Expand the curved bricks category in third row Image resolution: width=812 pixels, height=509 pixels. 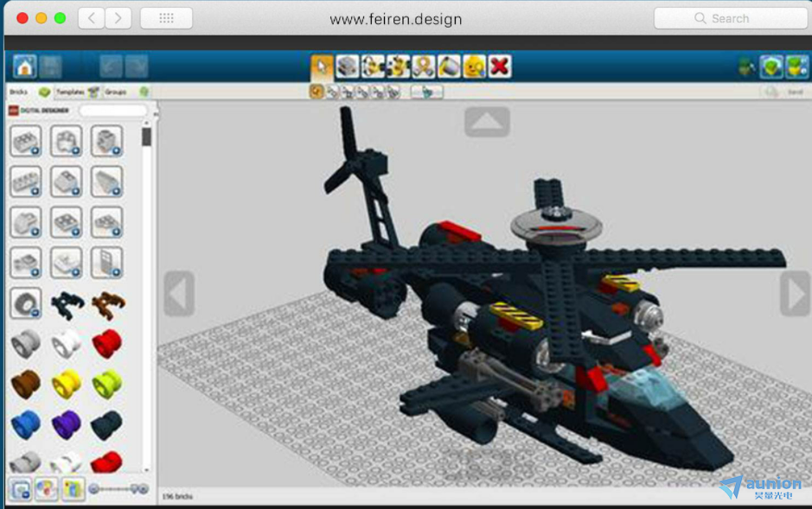tap(25, 222)
